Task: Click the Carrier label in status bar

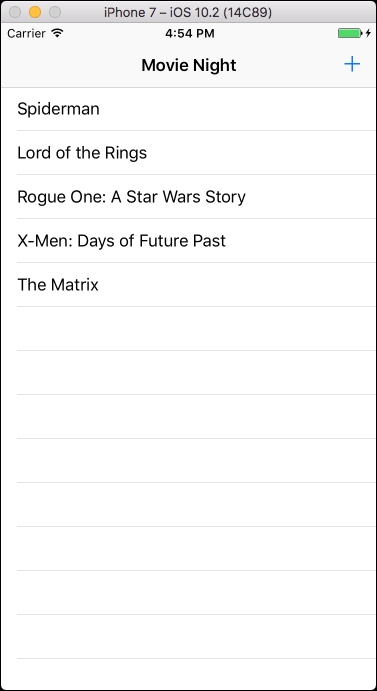Action: pyautogui.click(x=26, y=33)
